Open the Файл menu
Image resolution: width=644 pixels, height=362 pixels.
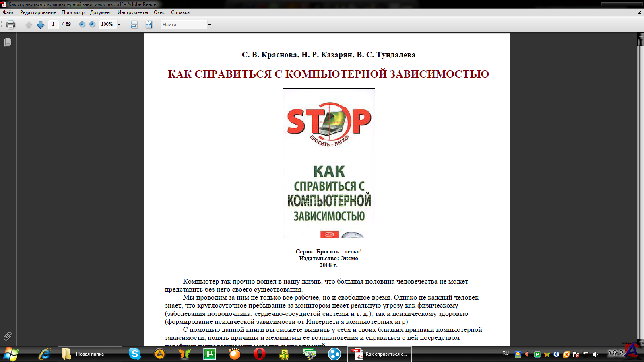[8, 12]
